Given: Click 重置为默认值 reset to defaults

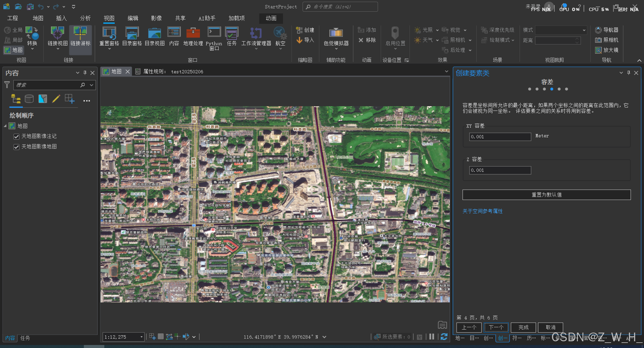Looking at the screenshot, I should tap(546, 195).
